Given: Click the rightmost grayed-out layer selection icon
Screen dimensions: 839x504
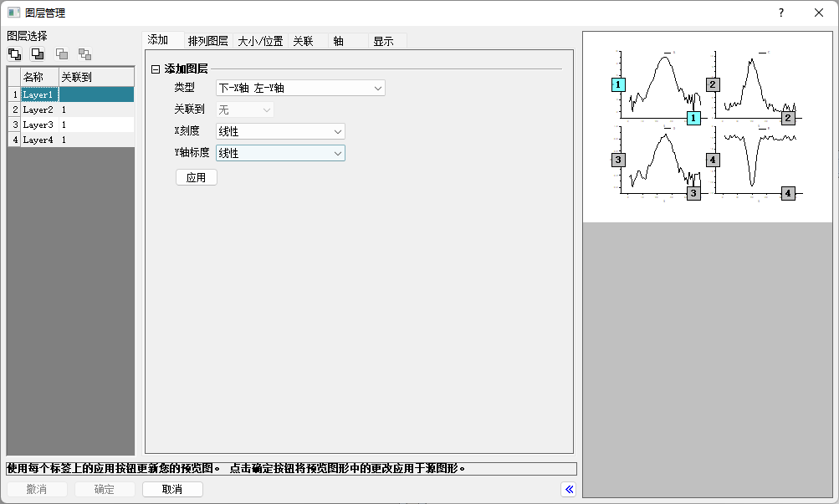Looking at the screenshot, I should click(x=84, y=54).
